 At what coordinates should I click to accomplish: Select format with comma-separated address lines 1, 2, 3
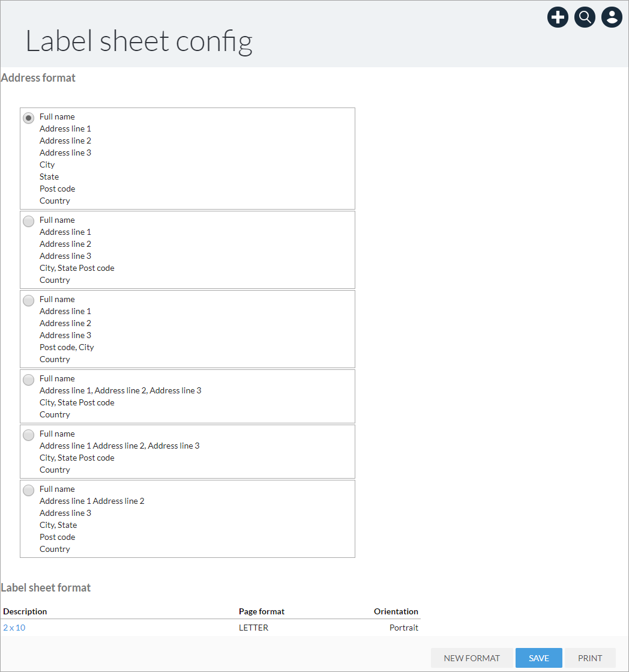[29, 380]
